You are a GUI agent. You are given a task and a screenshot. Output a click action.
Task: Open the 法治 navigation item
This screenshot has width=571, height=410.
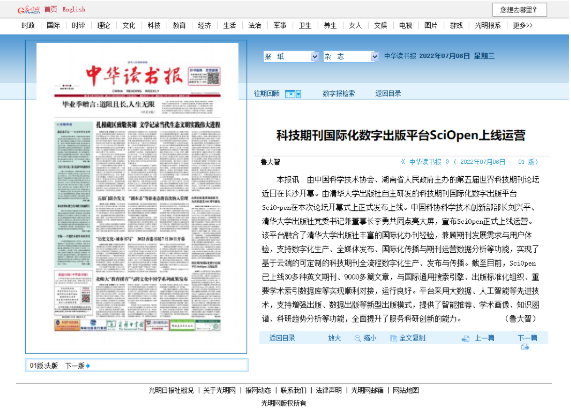[255, 25]
